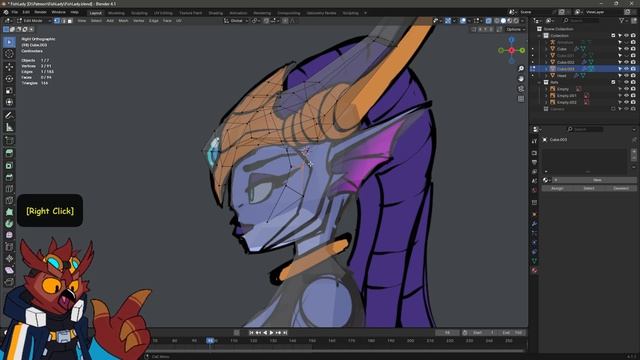Click the current frame number field
This screenshot has width=640, height=360.
point(447,333)
